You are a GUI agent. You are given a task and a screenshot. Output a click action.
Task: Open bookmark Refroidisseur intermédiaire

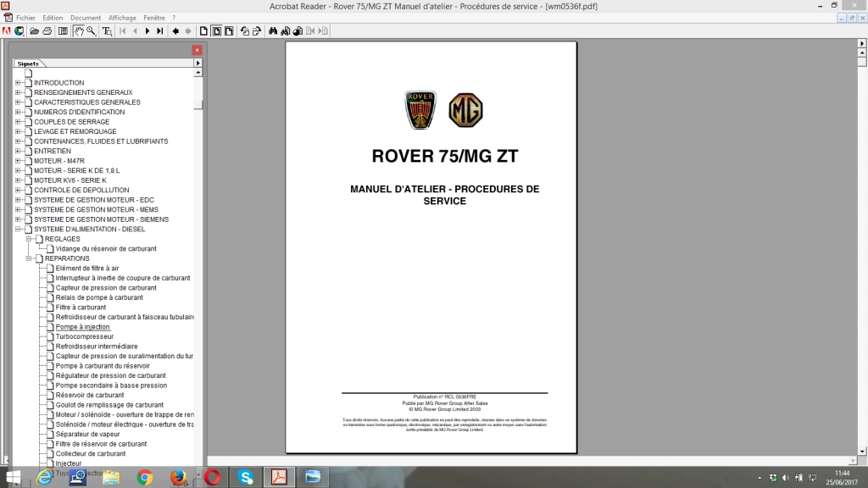(97, 347)
